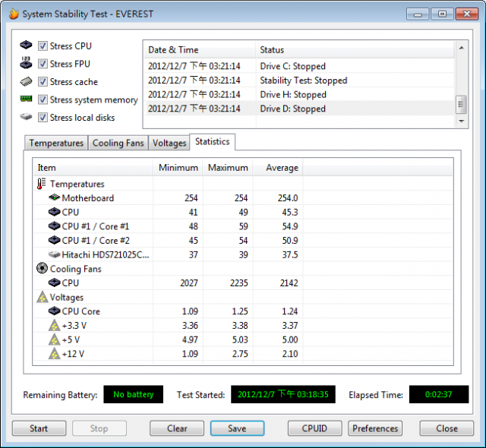Click the fan icon in the Cooling Fans group
Viewport: 486px width, 448px height.
coord(42,268)
